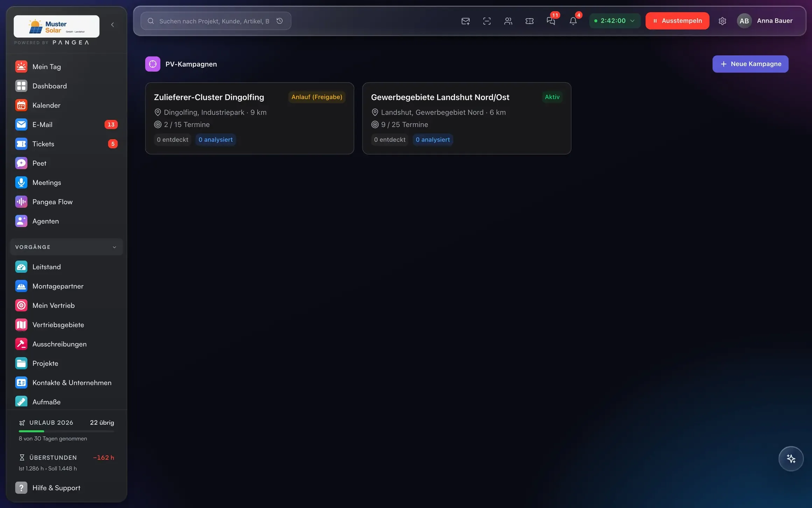Open Aufmaße in sidebar

(x=66, y=401)
